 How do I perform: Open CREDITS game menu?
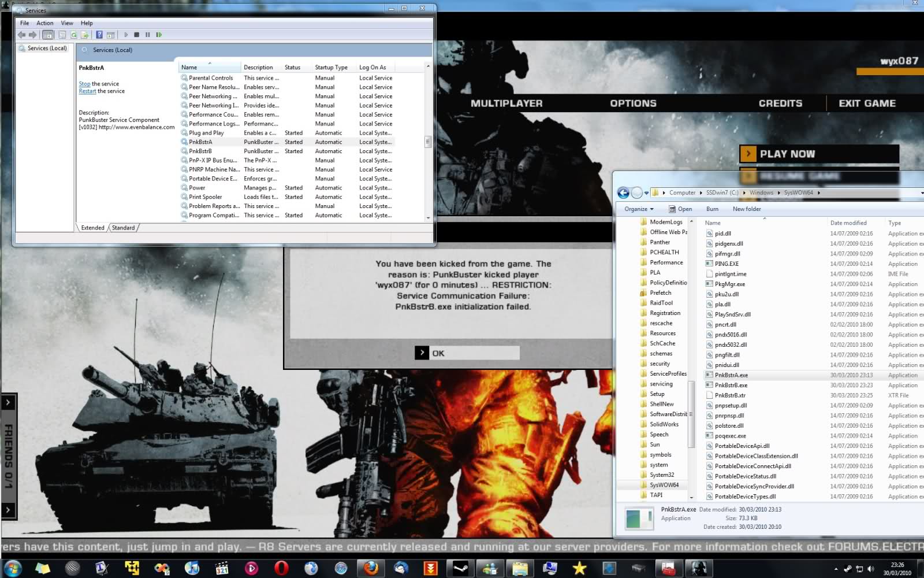click(x=780, y=103)
